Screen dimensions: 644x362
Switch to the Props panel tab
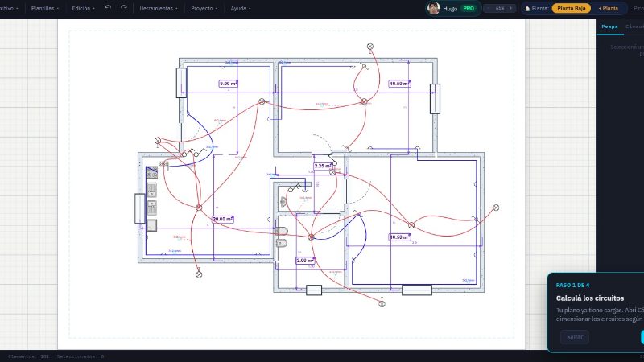(x=610, y=27)
